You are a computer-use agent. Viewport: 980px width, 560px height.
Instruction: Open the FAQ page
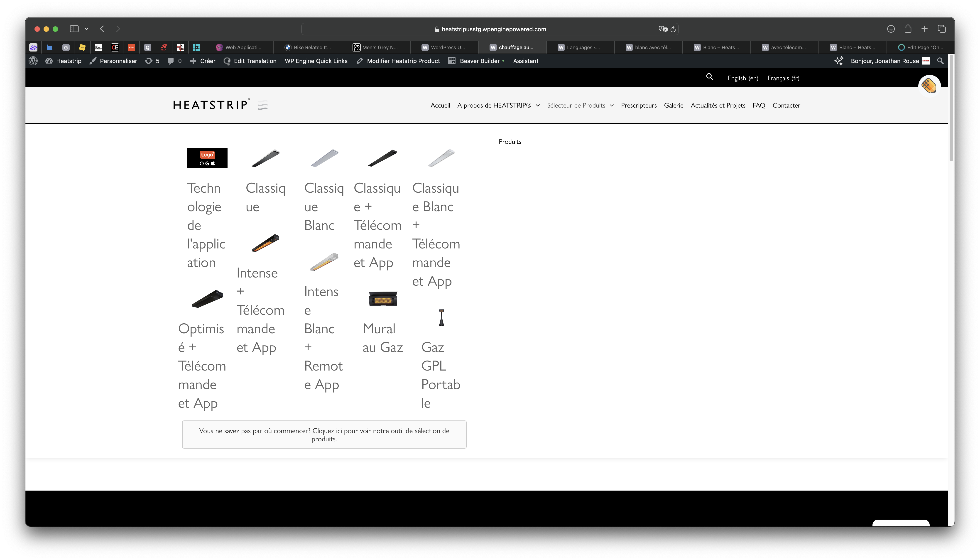[759, 105]
